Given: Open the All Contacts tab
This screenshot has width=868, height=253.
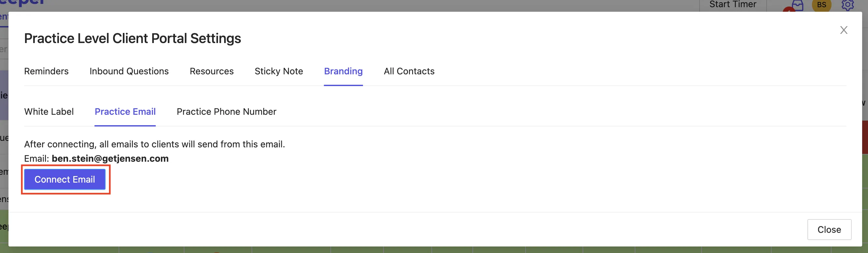Looking at the screenshot, I should (x=409, y=71).
